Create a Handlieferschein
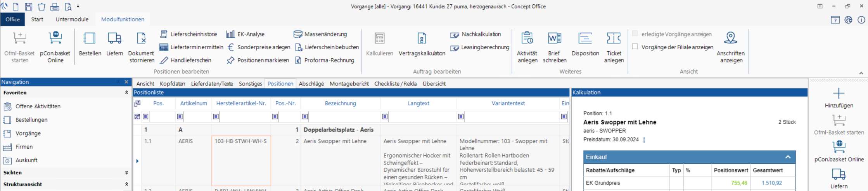 [x=186, y=60]
